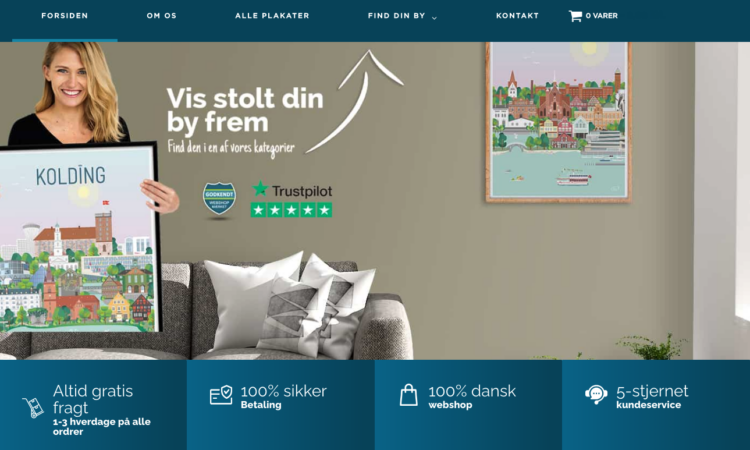The image size is (750, 450).
Task: Select the delivery cart free shipping icon
Action: (33, 407)
